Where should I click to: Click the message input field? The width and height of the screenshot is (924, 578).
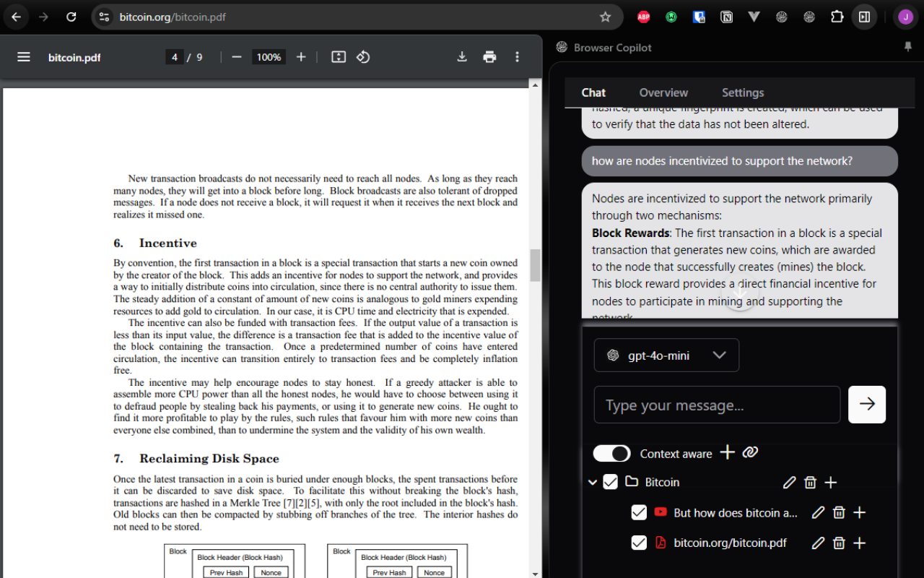(x=717, y=405)
